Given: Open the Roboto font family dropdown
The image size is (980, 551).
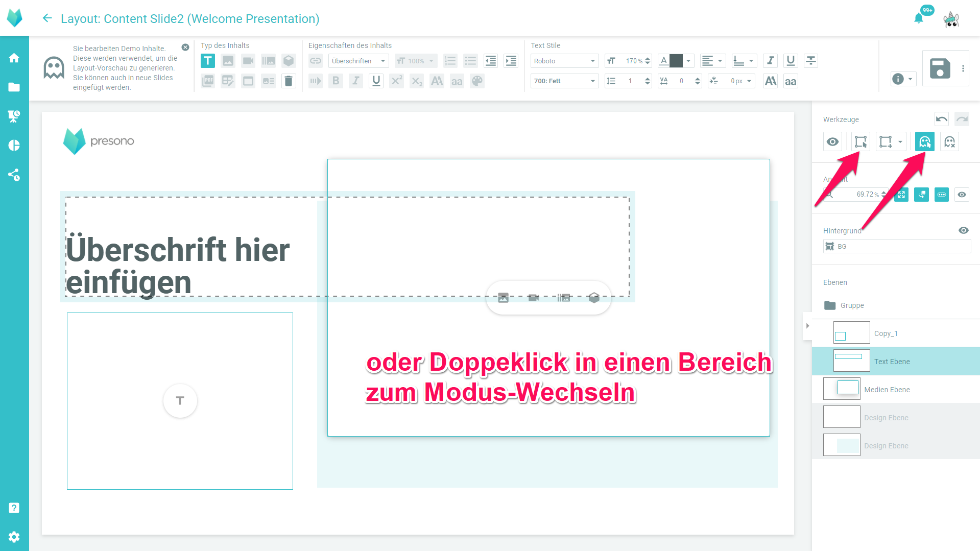Looking at the screenshot, I should (564, 61).
